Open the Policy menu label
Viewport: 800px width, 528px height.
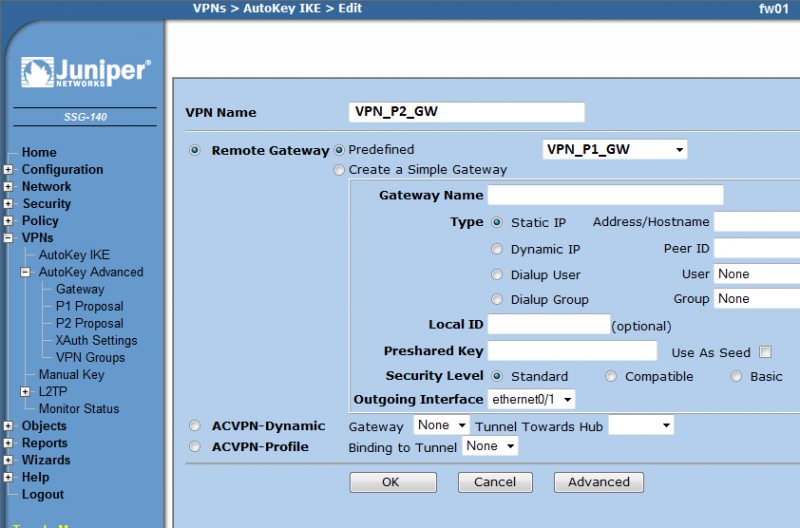40,221
